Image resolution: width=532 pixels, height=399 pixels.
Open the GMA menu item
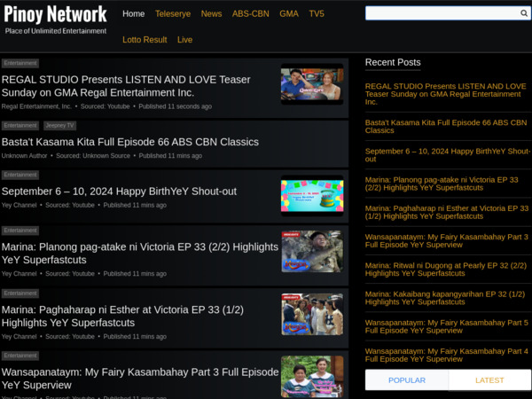[289, 14]
